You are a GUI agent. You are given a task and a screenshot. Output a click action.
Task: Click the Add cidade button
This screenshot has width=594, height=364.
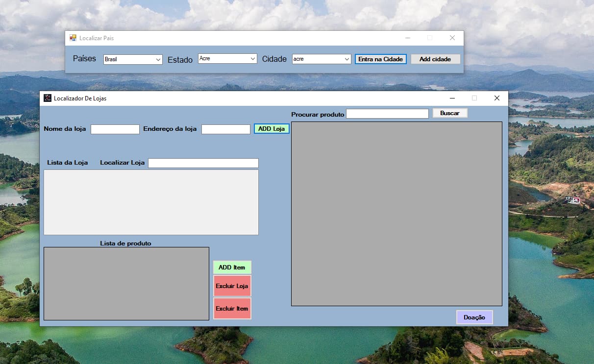(435, 59)
